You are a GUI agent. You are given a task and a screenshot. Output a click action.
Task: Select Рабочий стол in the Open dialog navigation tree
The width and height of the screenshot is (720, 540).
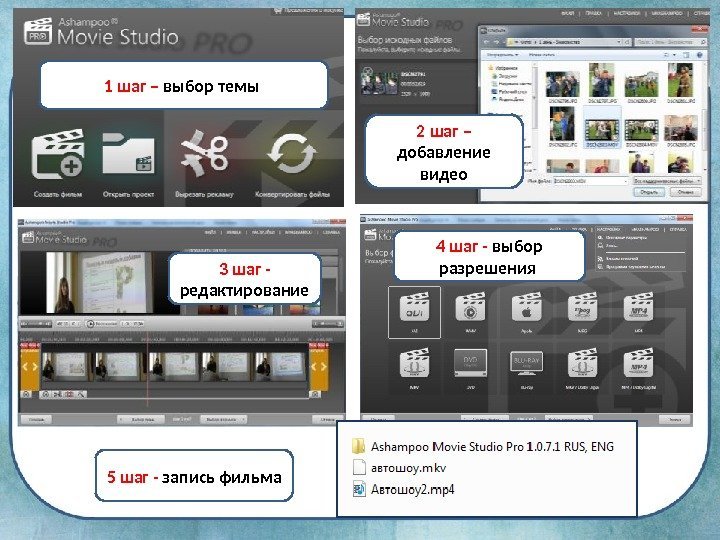(x=508, y=91)
